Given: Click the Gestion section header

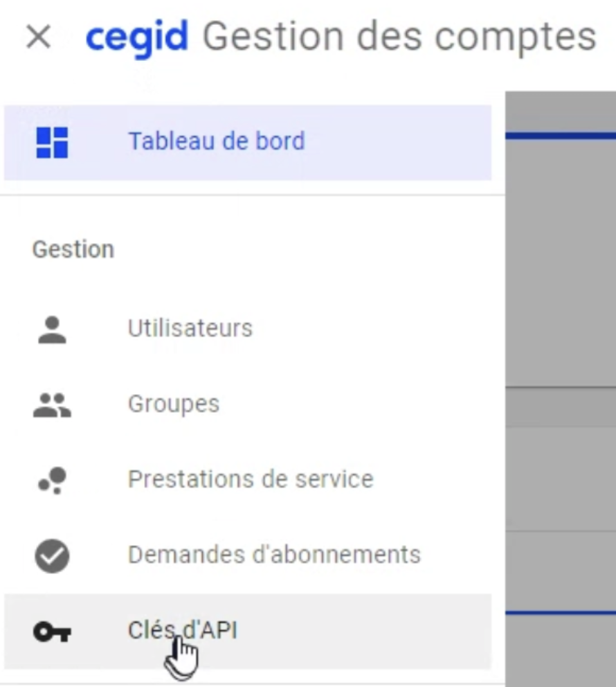Looking at the screenshot, I should [73, 250].
